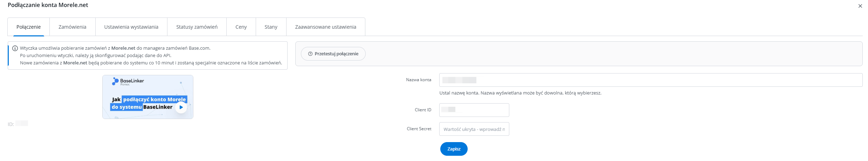
Task: Switch to the Stany tab
Action: 271,27
